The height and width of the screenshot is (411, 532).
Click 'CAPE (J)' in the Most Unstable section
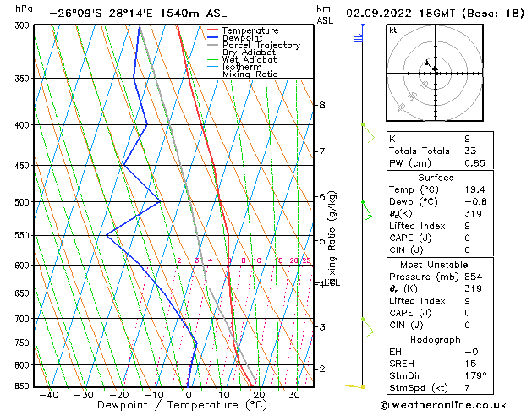410,313
